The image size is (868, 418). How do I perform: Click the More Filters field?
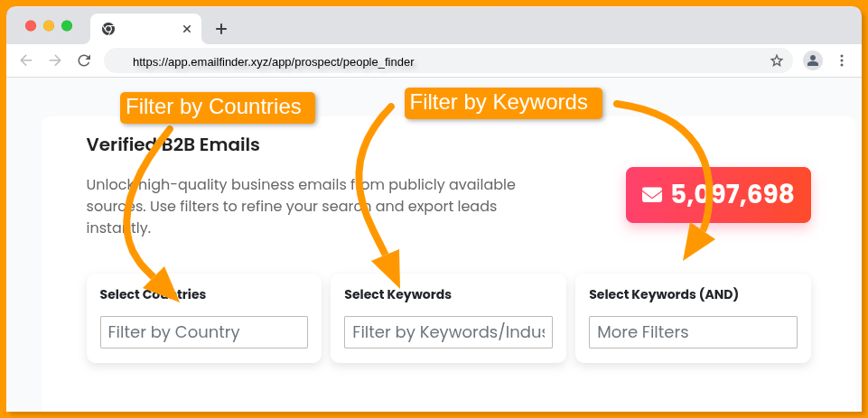(693, 332)
